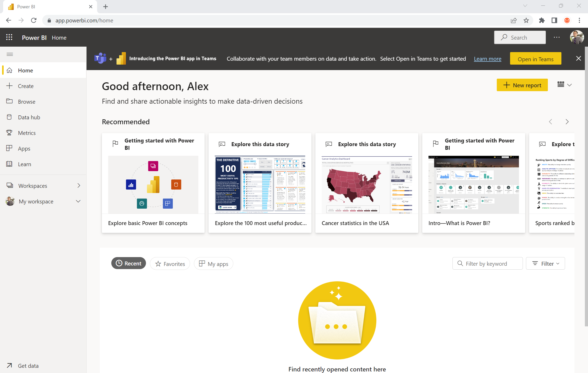Click the New report button
588x373 pixels.
[x=522, y=85]
